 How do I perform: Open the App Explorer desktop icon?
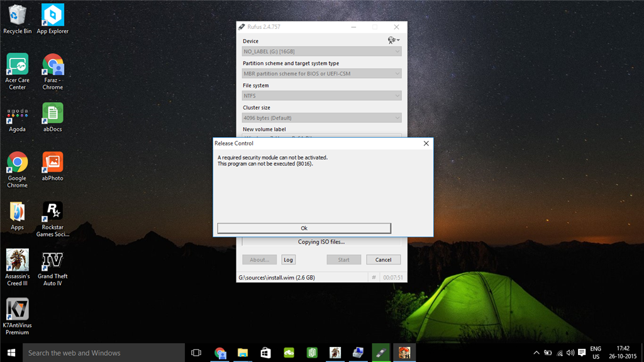click(53, 19)
